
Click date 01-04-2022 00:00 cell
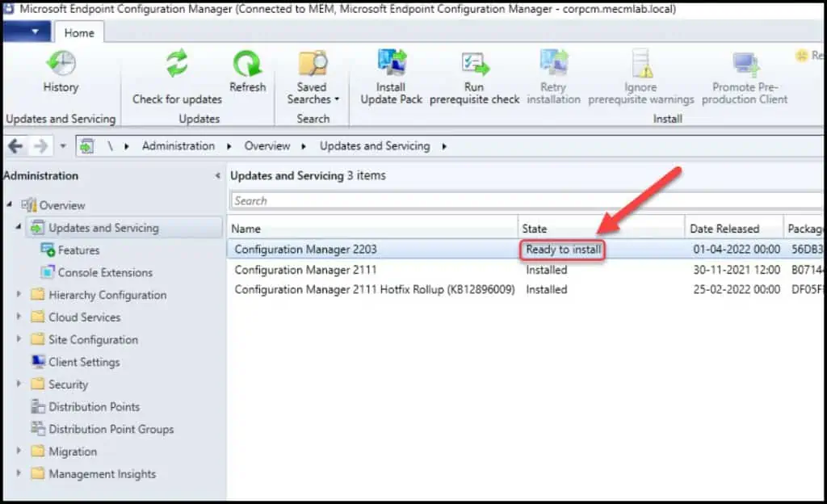(x=737, y=250)
